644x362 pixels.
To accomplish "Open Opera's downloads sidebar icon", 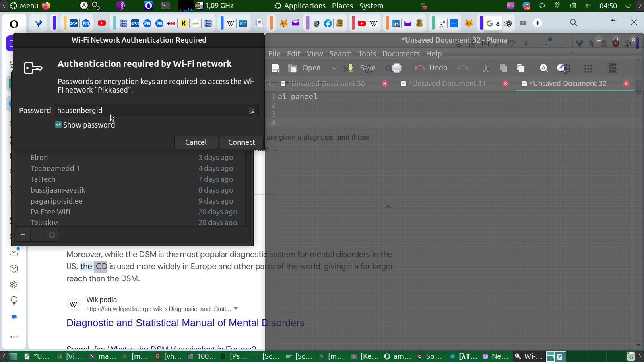I will tap(14, 252).
